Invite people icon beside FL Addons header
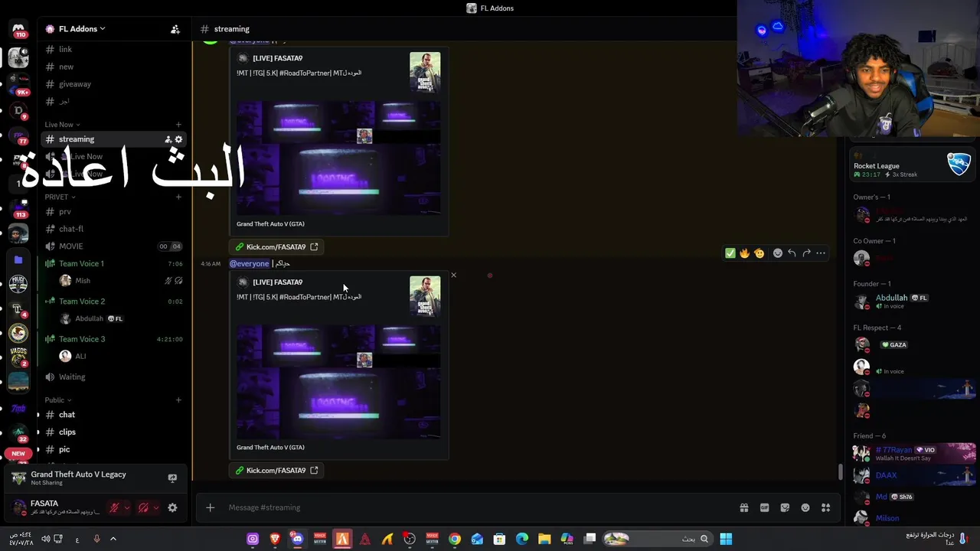The height and width of the screenshot is (551, 980). click(175, 29)
